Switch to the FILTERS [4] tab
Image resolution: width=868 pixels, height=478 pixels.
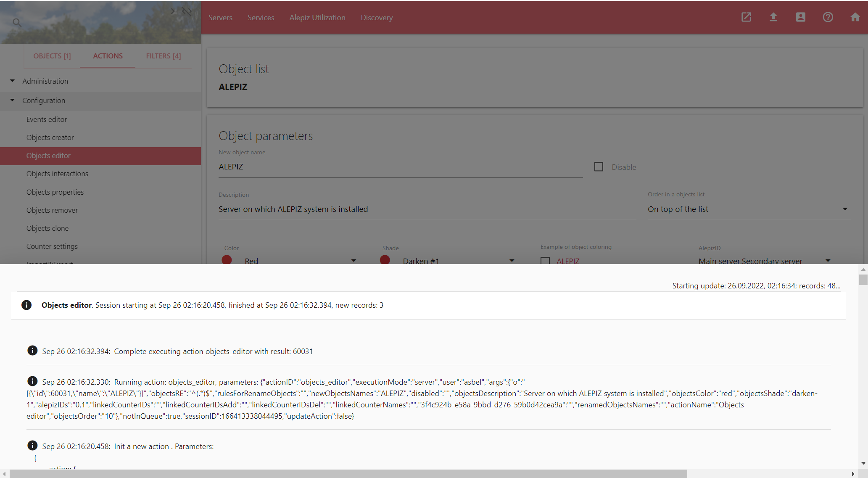click(x=164, y=56)
